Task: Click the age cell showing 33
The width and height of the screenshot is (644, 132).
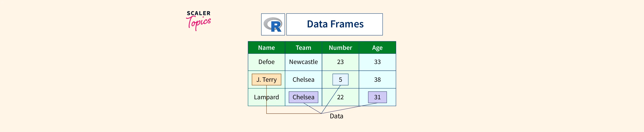Action: [377, 62]
